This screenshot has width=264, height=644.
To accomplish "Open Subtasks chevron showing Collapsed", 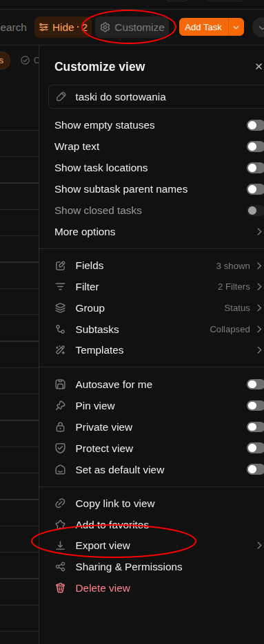I will (259, 330).
